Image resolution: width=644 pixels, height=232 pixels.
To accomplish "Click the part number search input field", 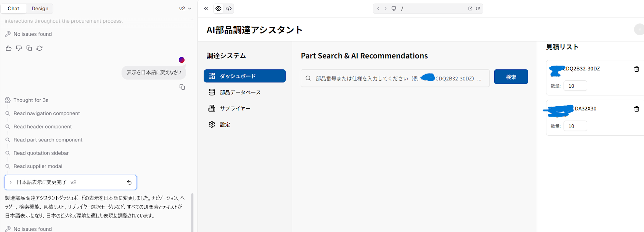I will 395,78.
